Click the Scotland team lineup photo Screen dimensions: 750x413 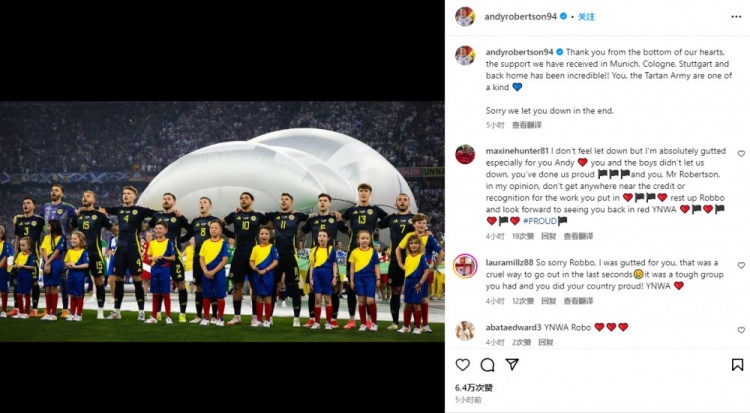point(222,222)
